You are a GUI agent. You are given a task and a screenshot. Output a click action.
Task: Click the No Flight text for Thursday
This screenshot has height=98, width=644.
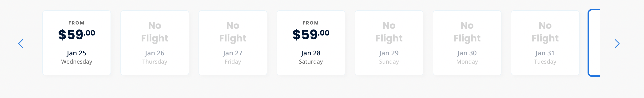click(155, 32)
